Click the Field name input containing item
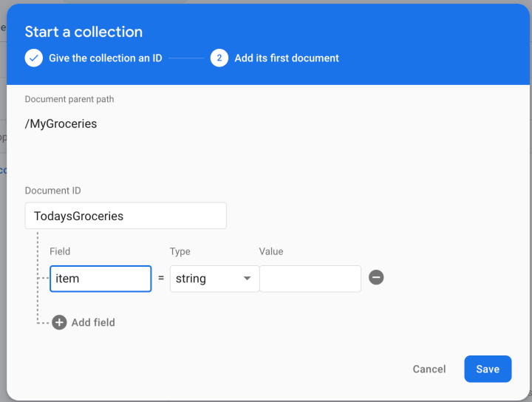The image size is (532, 402). pos(100,279)
